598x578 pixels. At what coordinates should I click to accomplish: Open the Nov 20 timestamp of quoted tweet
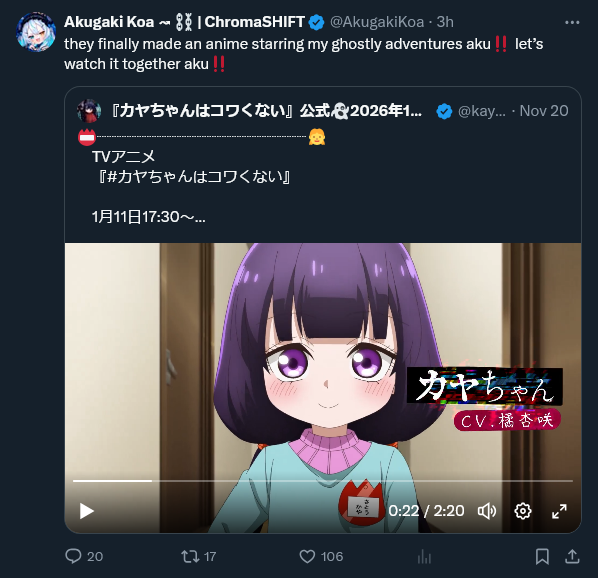coord(544,111)
